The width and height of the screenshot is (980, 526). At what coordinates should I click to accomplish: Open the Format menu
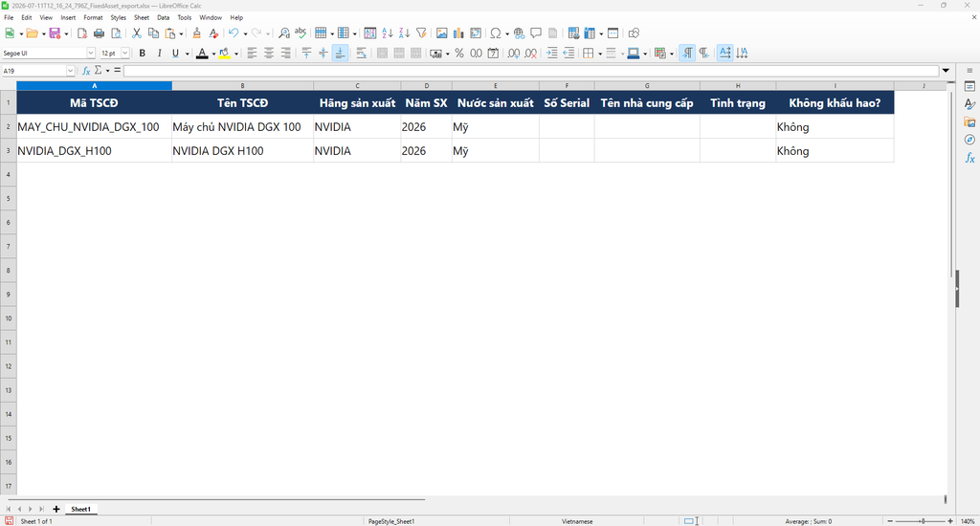click(93, 17)
